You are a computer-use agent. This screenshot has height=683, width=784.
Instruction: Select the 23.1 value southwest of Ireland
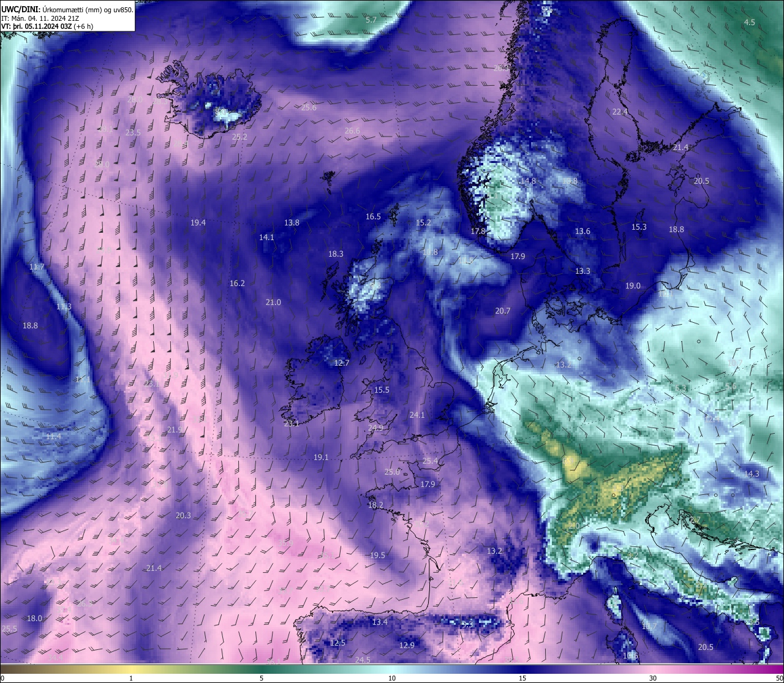point(291,424)
